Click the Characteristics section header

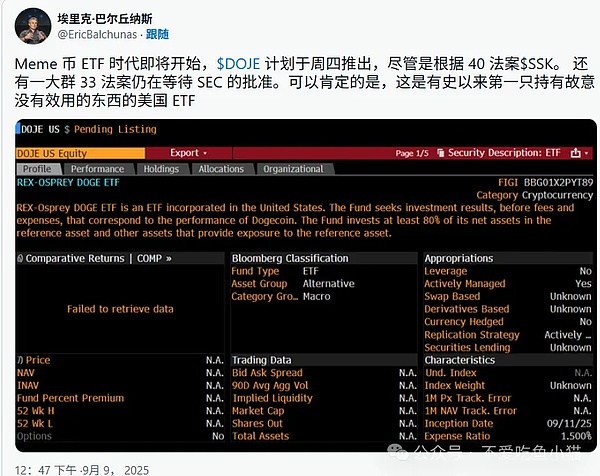460,360
